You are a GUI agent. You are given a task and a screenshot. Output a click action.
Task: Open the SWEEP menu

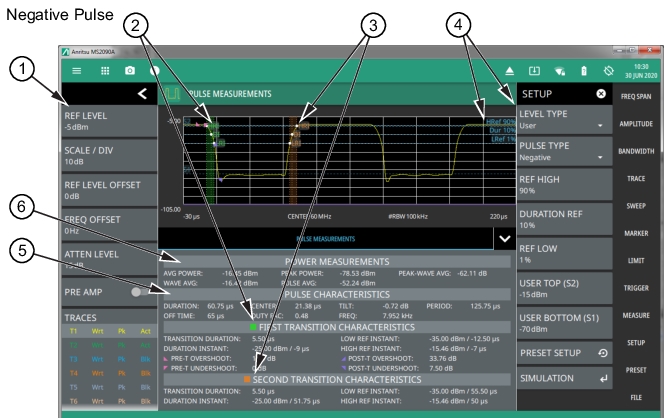[x=636, y=206]
